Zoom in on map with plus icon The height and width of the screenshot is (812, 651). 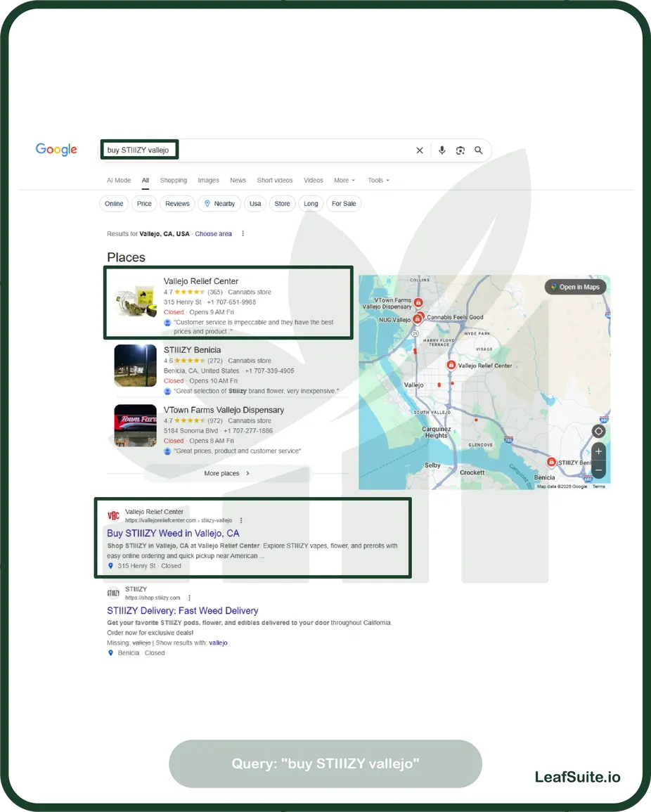click(x=598, y=451)
